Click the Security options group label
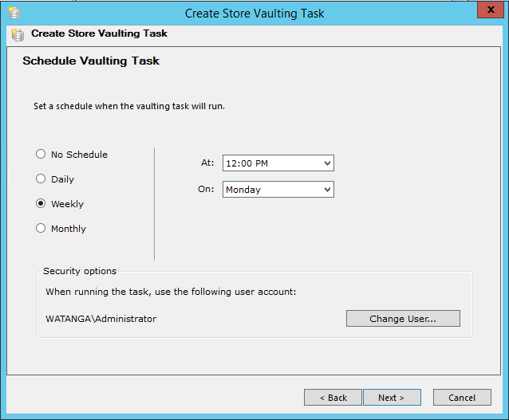 80,271
